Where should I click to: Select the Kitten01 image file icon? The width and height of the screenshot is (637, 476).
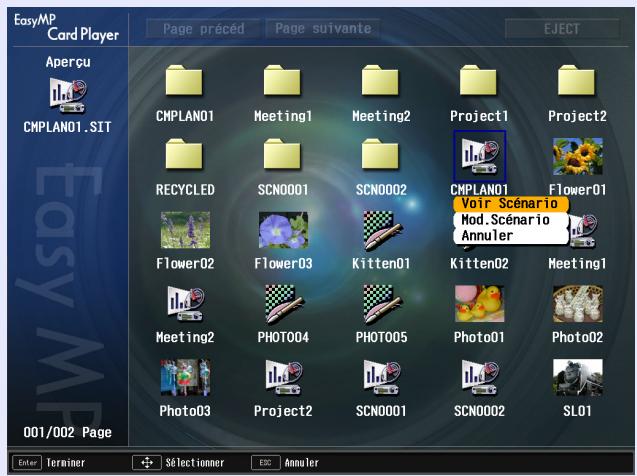[x=382, y=231]
